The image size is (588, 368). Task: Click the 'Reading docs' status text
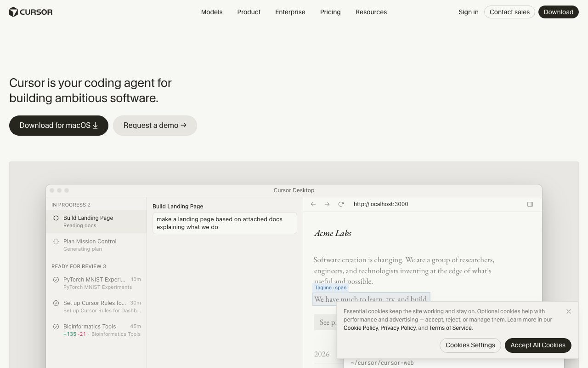(80, 225)
